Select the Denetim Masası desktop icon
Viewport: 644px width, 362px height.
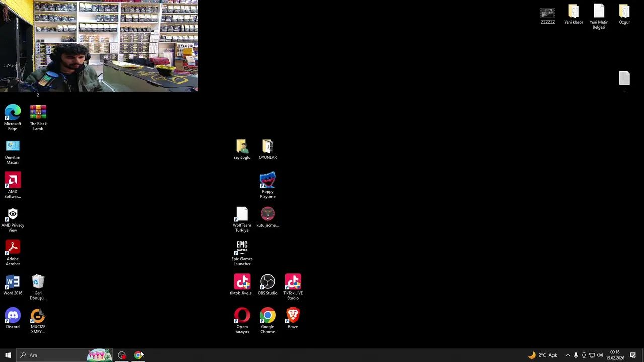pyautogui.click(x=13, y=152)
